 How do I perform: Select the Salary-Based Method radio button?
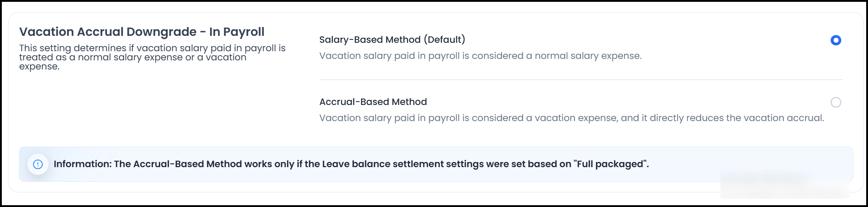coord(835,40)
